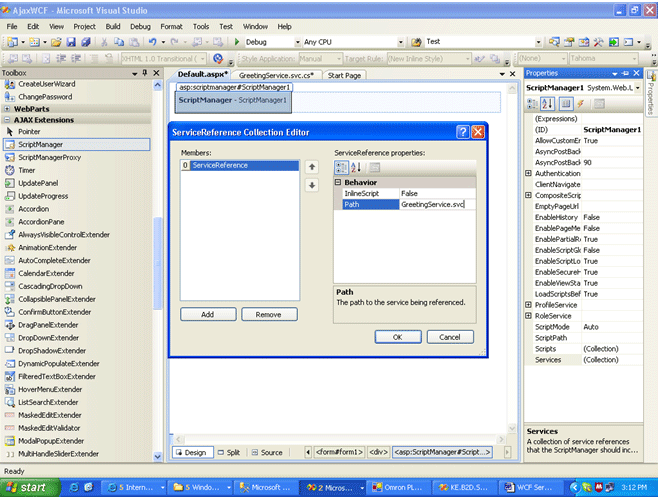Open the ScriptManager1 object selector dropdown
This screenshot has width=658, height=497.
pos(638,88)
